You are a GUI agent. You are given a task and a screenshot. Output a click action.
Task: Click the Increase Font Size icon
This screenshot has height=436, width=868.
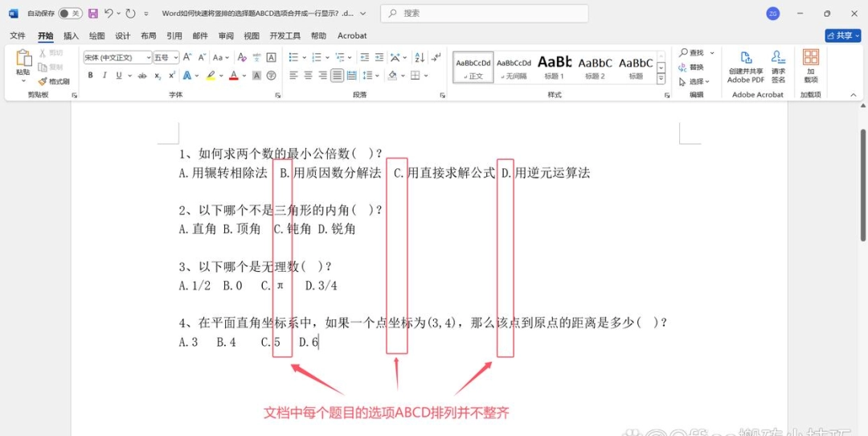click(187, 57)
